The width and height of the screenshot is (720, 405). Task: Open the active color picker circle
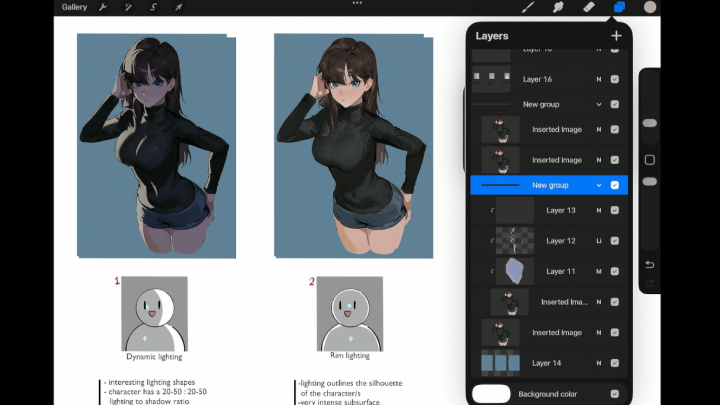tap(650, 7)
